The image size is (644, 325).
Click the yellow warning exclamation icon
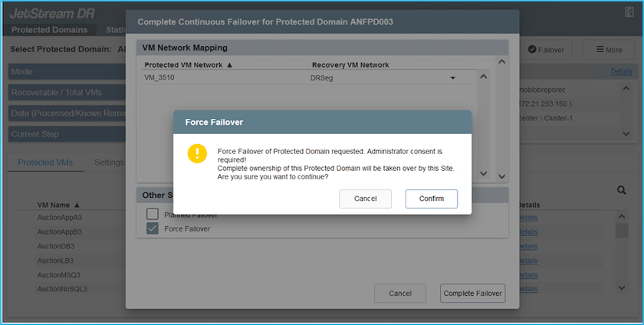tap(197, 153)
